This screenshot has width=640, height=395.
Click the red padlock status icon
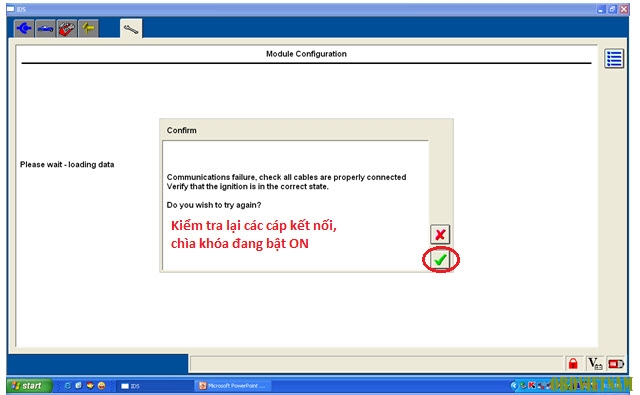coord(573,363)
